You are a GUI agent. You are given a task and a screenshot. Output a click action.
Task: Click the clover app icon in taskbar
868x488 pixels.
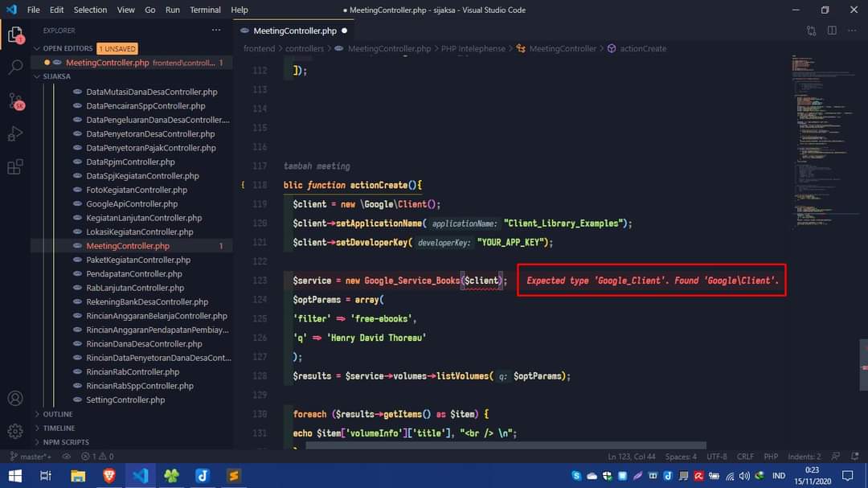pyautogui.click(x=172, y=476)
